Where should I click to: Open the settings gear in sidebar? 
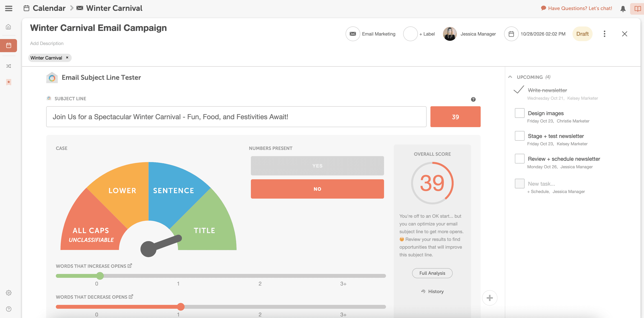point(9,293)
